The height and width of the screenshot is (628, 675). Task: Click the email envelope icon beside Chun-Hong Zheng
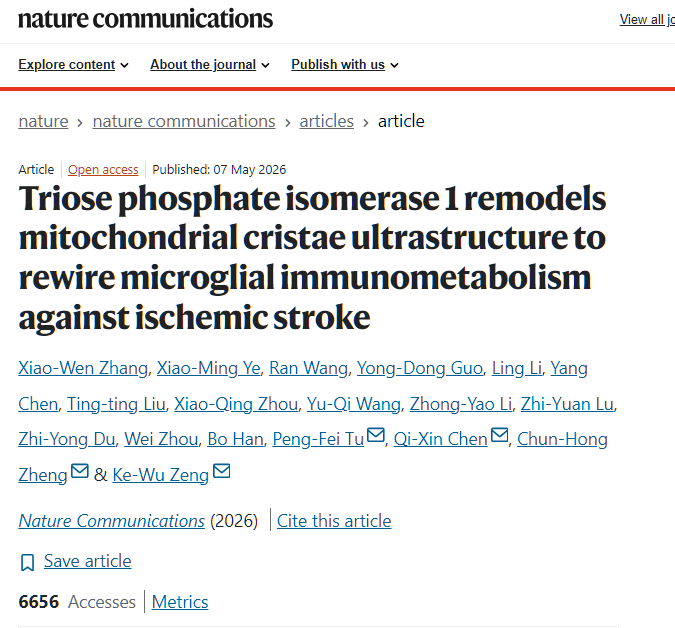pos(80,471)
